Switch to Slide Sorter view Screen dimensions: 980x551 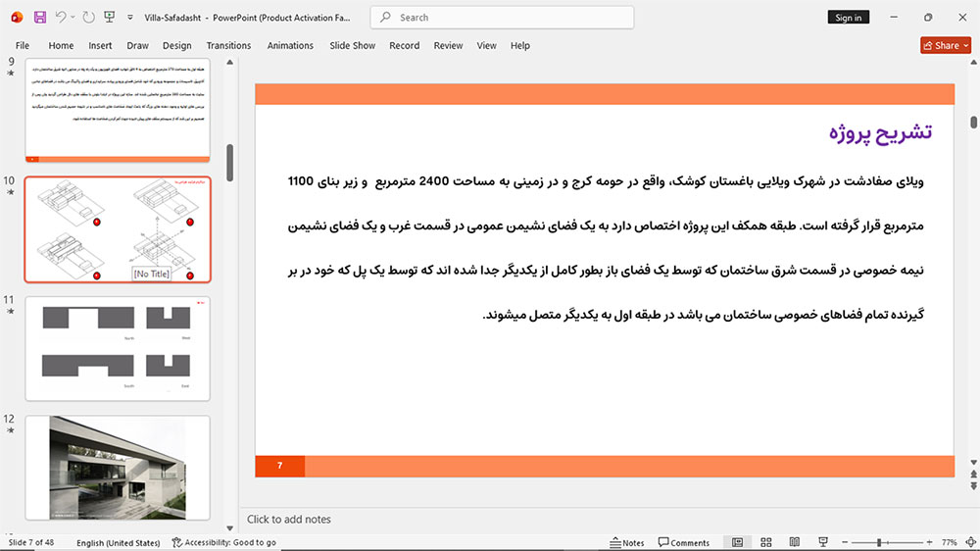(x=765, y=542)
